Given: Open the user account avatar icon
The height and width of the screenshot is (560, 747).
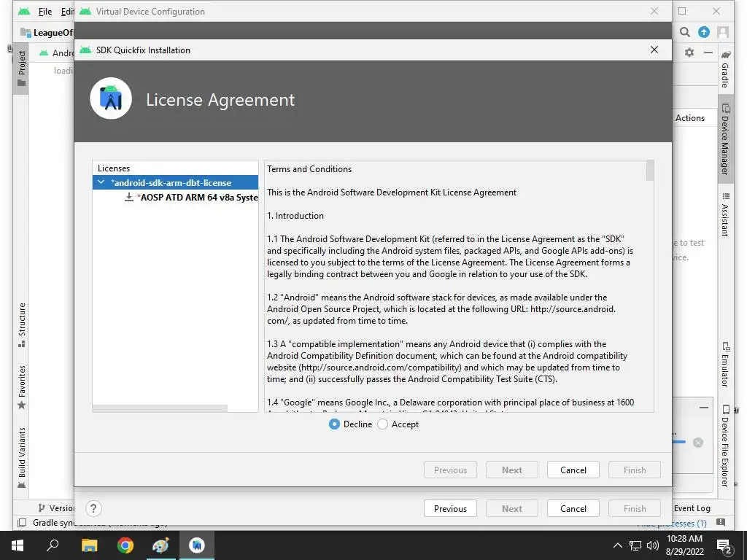Looking at the screenshot, I should tap(723, 32).
